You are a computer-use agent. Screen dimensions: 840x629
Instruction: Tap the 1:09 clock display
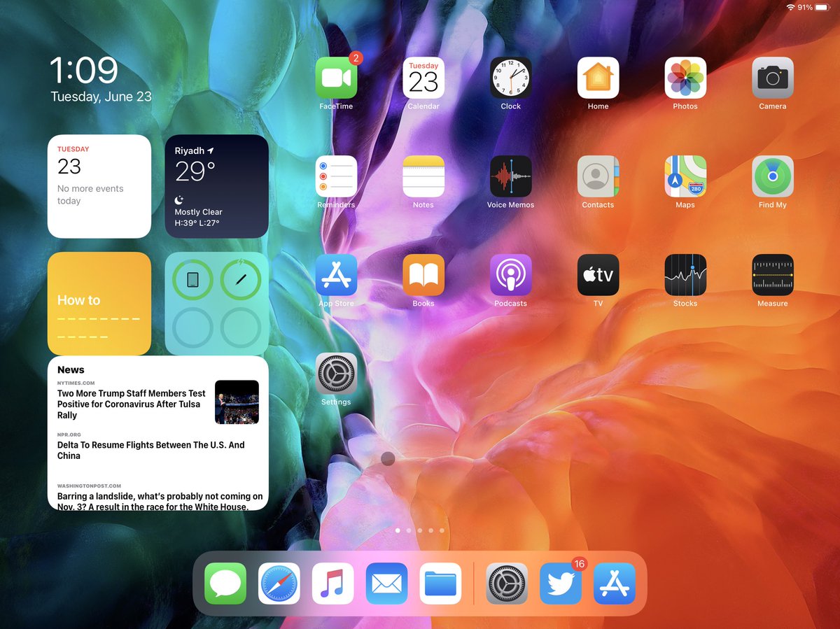point(84,71)
